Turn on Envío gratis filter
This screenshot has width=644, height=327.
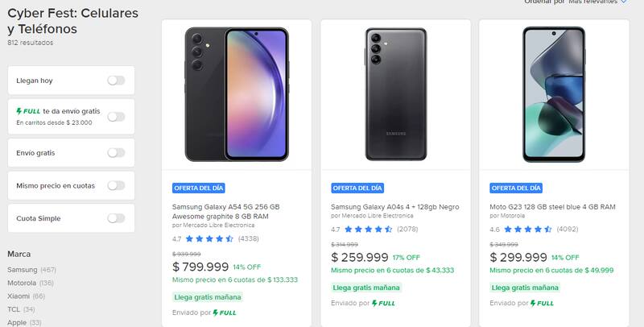tap(116, 152)
